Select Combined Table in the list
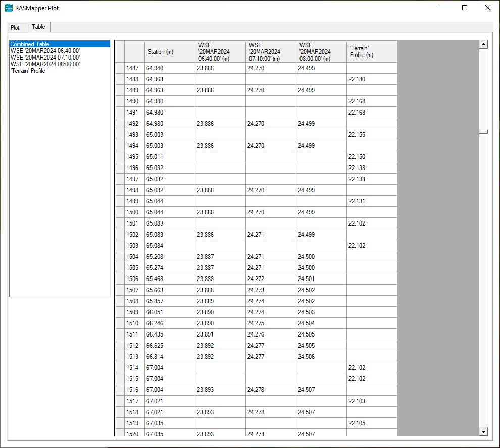 point(60,44)
